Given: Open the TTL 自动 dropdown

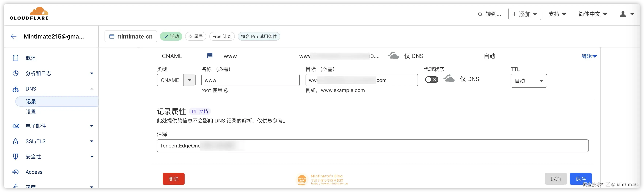Looking at the screenshot, I should pos(529,81).
